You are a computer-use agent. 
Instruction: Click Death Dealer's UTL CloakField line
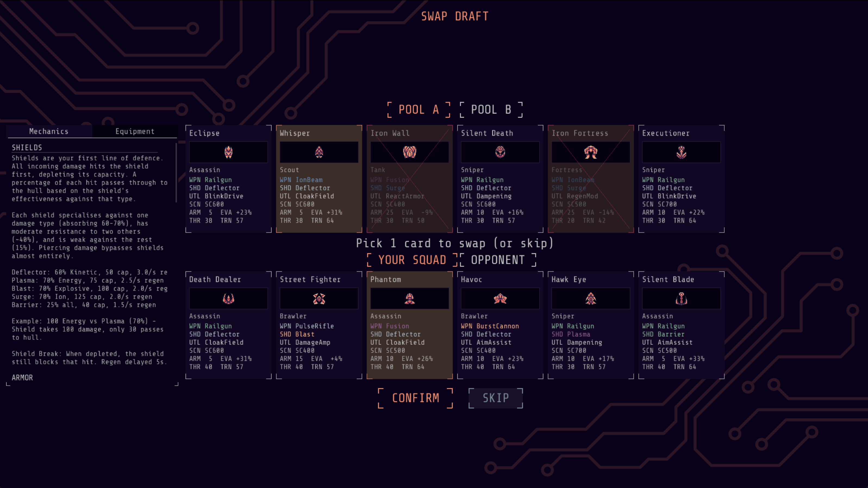click(x=216, y=342)
